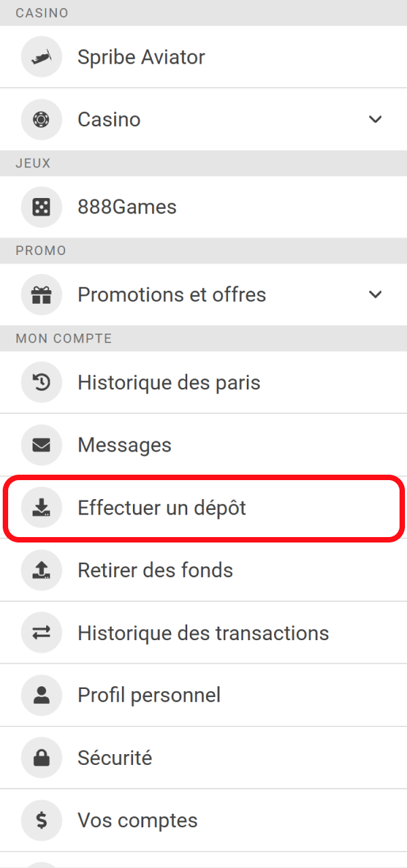The height and width of the screenshot is (868, 407).
Task: Click the withdraw upload-arrow icon
Action: click(41, 570)
